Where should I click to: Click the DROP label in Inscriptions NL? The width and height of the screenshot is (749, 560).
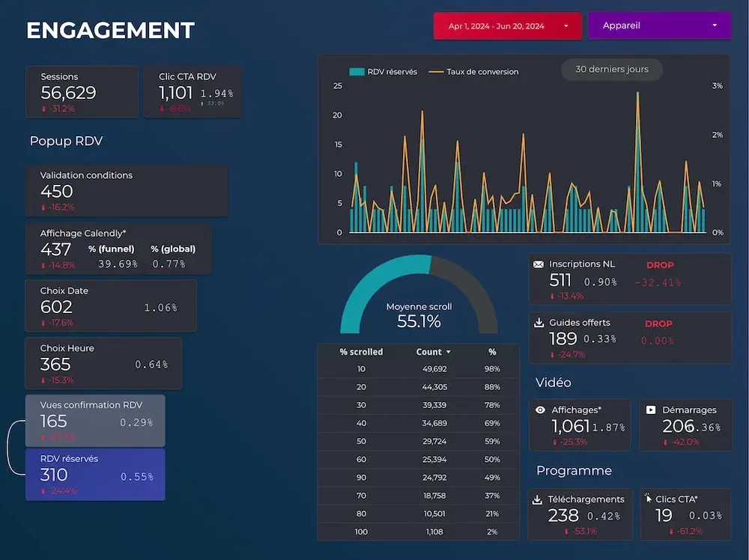659,265
